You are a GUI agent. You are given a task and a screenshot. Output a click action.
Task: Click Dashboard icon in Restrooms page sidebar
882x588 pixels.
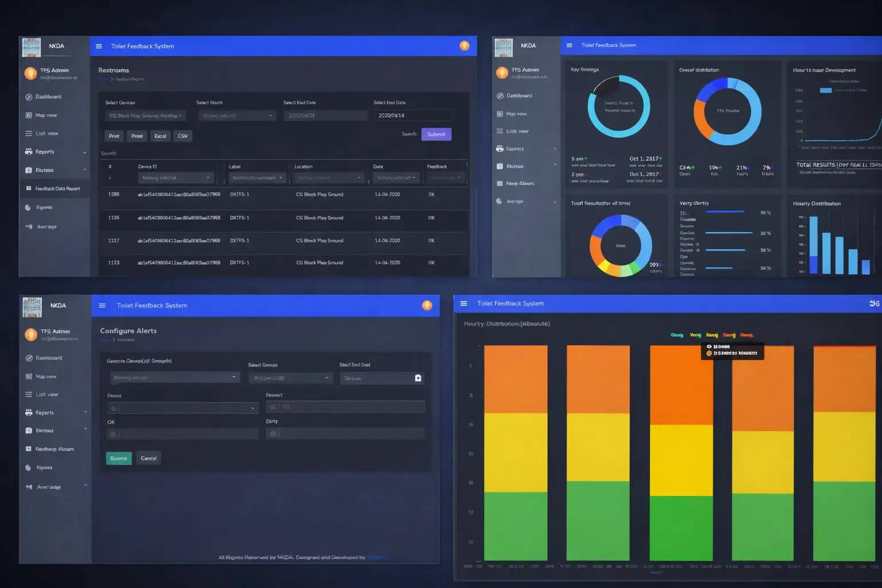click(x=29, y=97)
